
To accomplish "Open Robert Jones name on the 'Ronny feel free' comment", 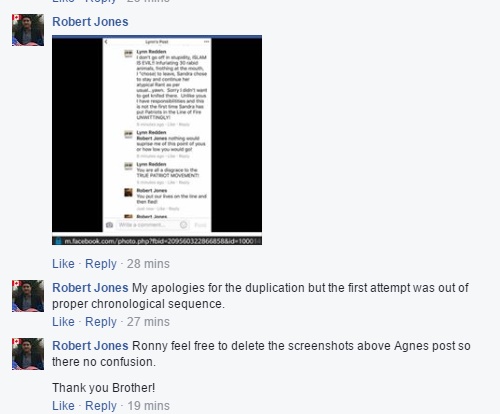I will click(90, 346).
